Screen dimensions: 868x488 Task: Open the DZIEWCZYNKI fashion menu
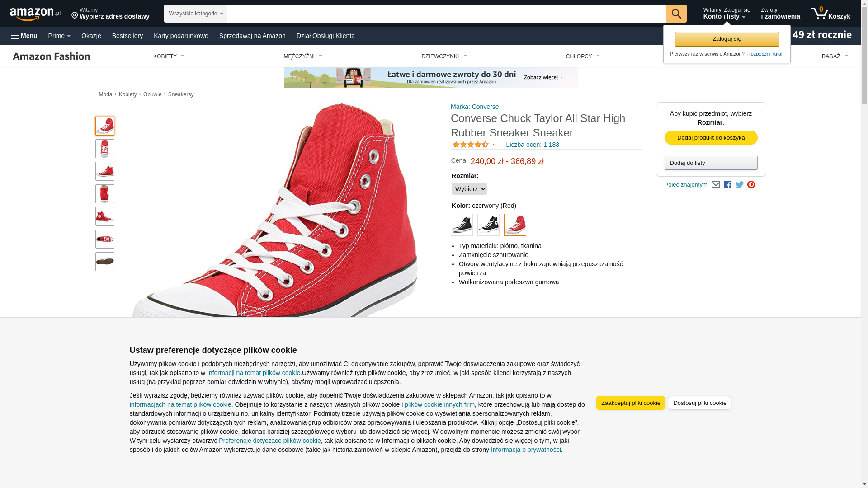tap(444, 56)
